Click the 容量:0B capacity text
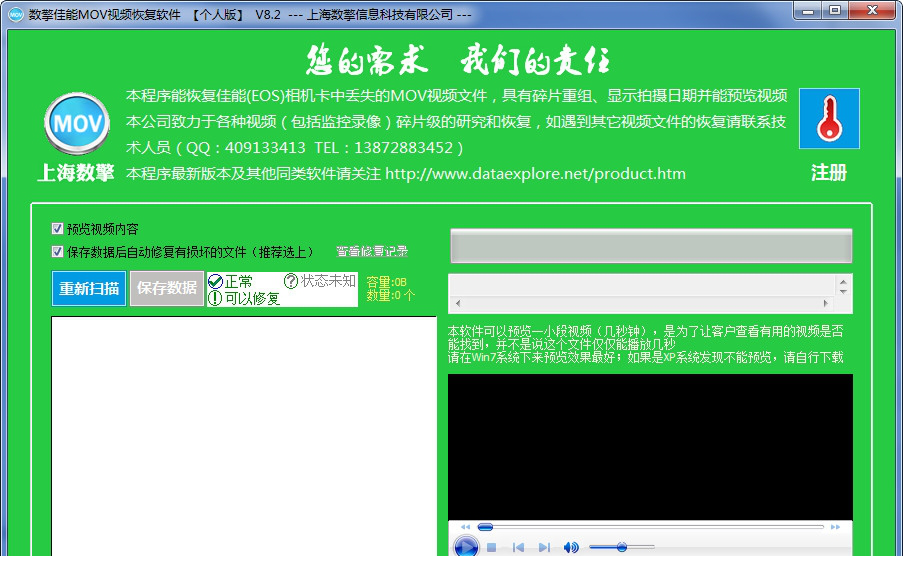The image size is (903, 578). tap(386, 282)
